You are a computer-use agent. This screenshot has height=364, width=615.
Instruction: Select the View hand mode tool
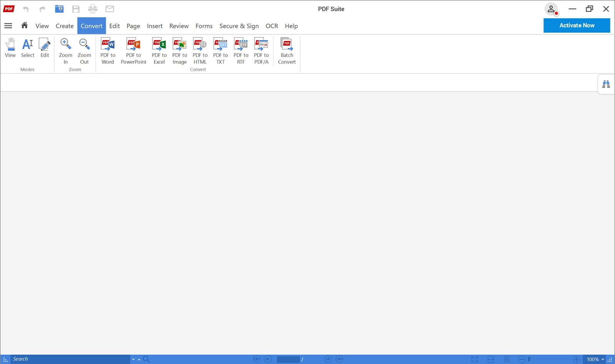pyautogui.click(x=10, y=48)
